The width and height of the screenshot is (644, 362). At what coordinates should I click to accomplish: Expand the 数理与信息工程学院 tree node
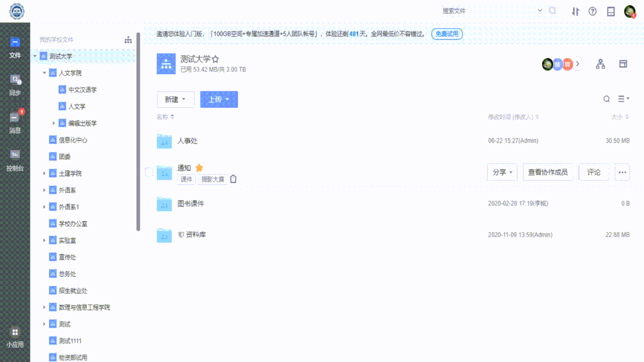coord(44,307)
